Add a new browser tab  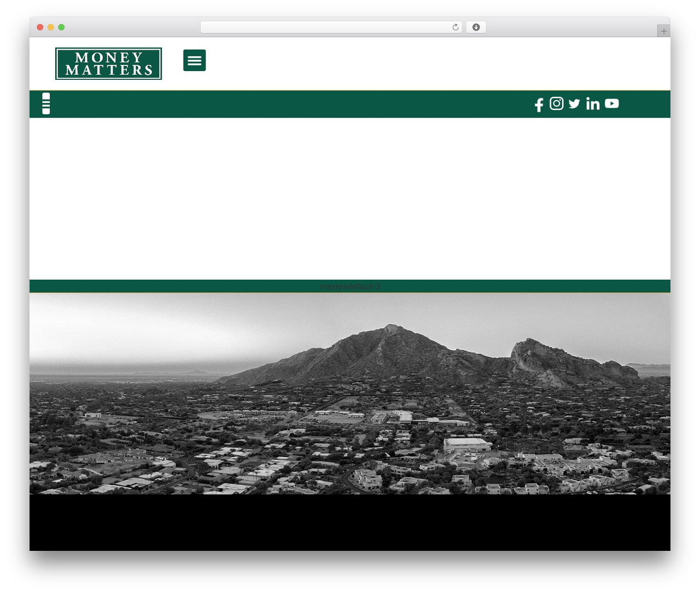click(x=664, y=31)
